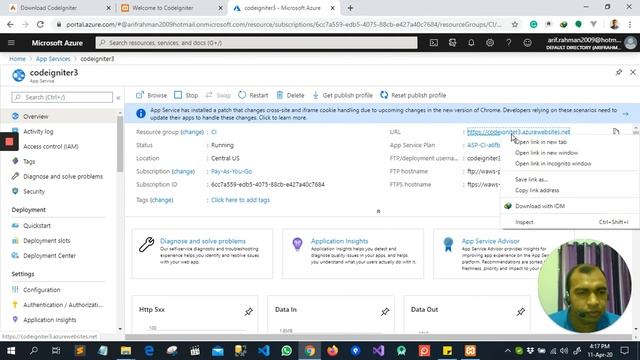Open the notification banner arrow
The width and height of the screenshot is (640, 360).
click(625, 114)
